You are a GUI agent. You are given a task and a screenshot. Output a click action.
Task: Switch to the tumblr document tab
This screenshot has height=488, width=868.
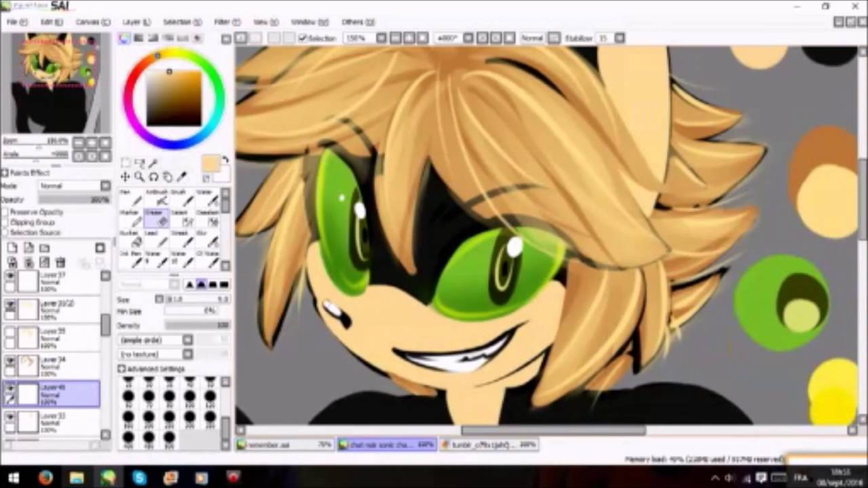click(x=490, y=445)
